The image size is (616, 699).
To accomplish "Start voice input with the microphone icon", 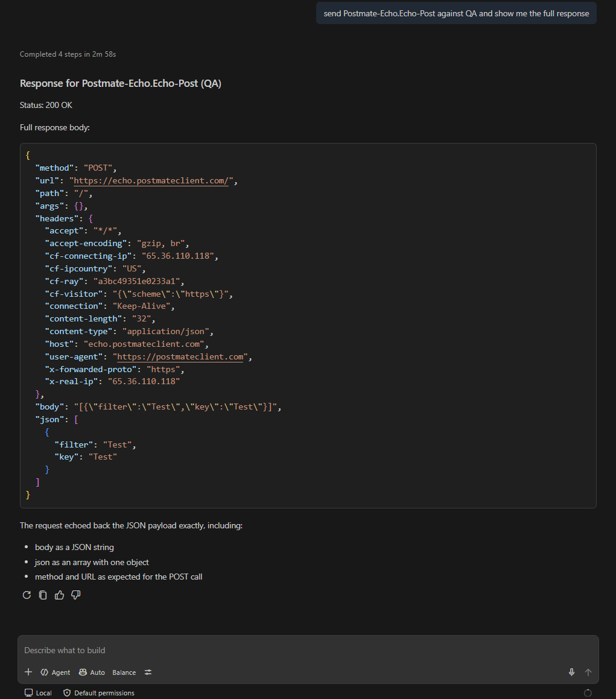I will (x=571, y=672).
